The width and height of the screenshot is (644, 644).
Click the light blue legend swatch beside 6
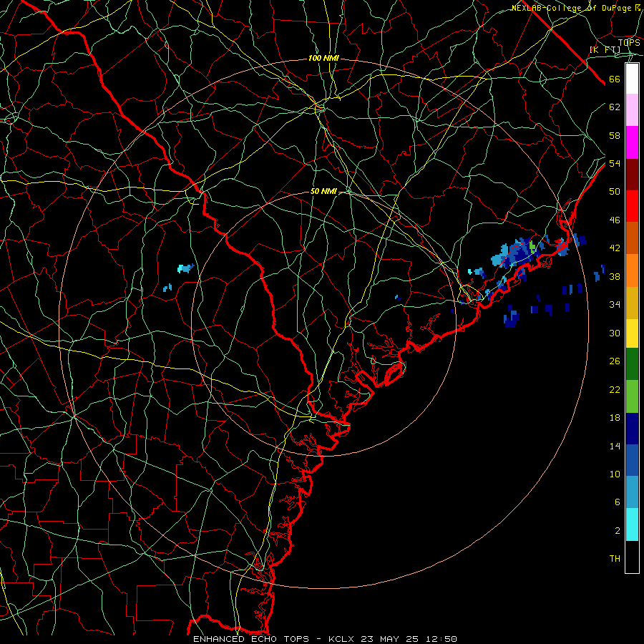click(632, 492)
